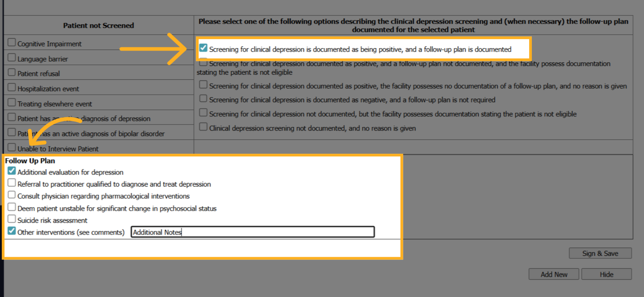Check active diagnosis of bipolar disorder
Screen dimensions: 644x297
(12, 132)
